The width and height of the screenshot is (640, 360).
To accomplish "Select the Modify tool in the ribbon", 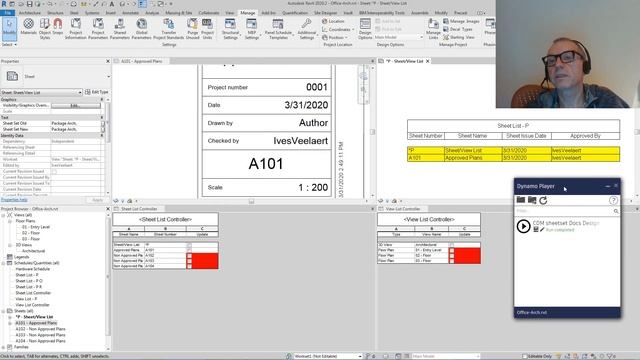I will pyautogui.click(x=9, y=28).
